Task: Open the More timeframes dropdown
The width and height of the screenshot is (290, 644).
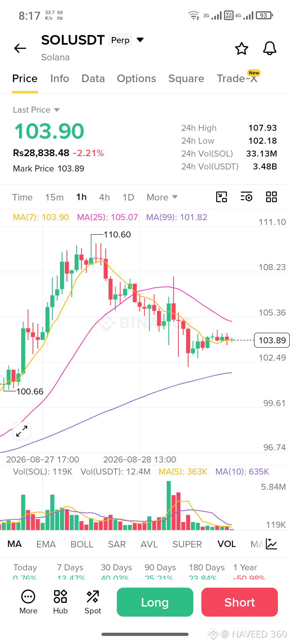Action: 162,197
